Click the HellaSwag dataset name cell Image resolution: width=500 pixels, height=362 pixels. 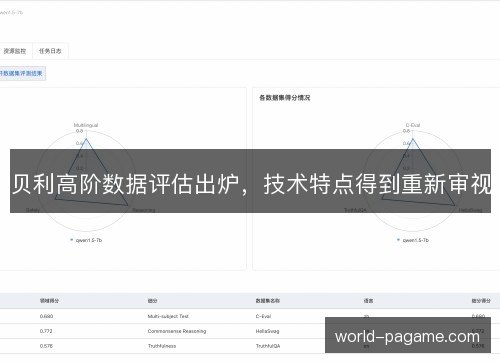pyautogui.click(x=267, y=331)
